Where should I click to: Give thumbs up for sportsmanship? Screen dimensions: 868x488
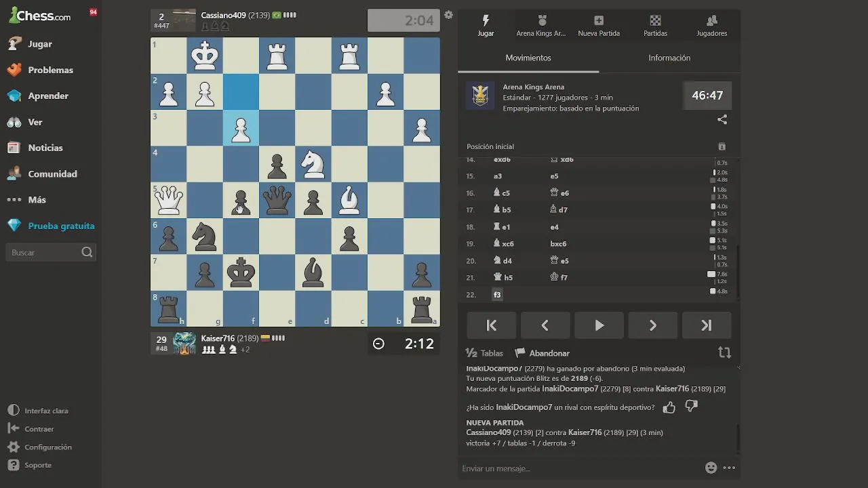click(x=669, y=407)
